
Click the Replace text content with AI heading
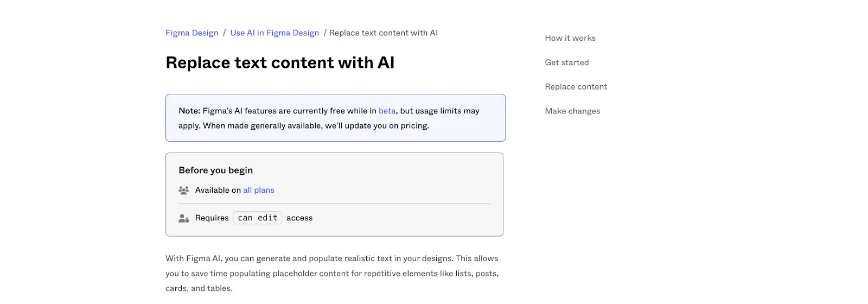(280, 62)
